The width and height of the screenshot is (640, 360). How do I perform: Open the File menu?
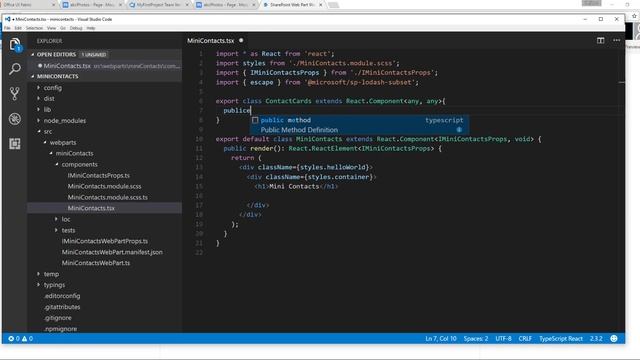click(x=7, y=28)
